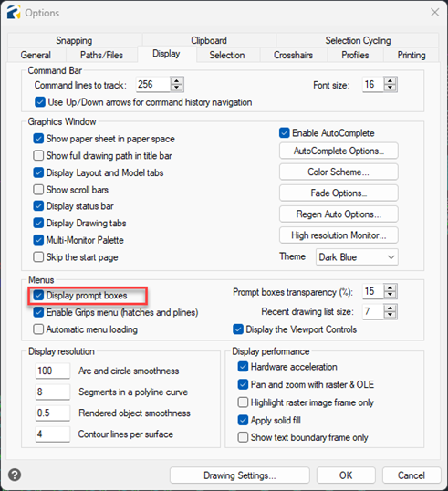
Task: Switch to the Crosshairs tab
Action: click(294, 55)
